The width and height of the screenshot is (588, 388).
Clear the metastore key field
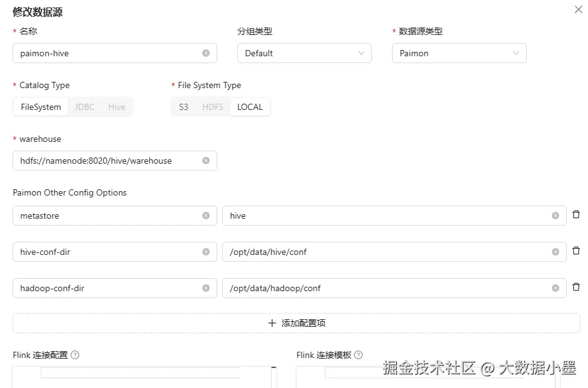tap(206, 216)
